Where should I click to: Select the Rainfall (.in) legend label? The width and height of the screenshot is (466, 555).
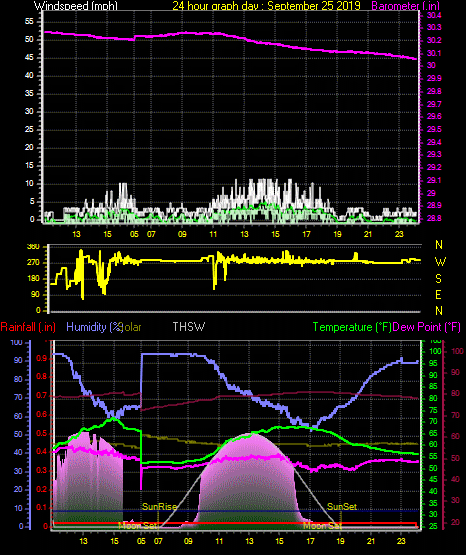[x=28, y=327]
